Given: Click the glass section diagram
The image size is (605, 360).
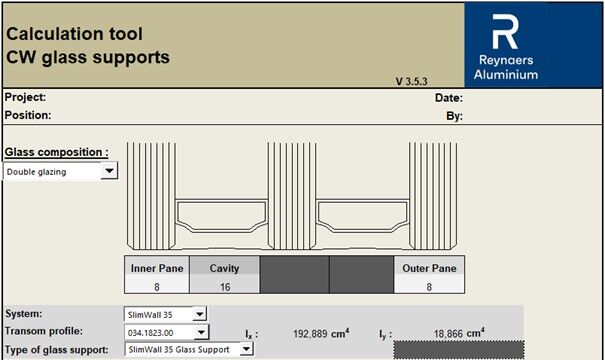Looking at the screenshot, I should [292, 196].
